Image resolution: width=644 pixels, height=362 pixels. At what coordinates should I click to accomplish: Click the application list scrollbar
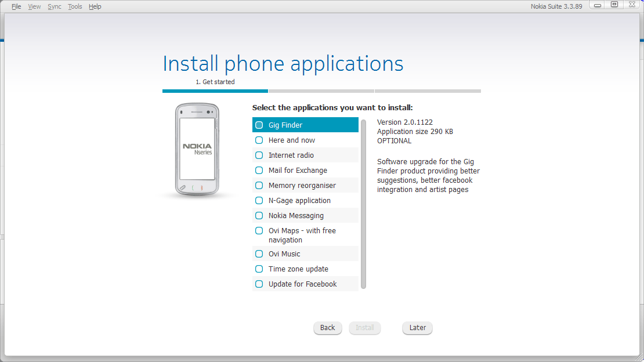click(363, 204)
